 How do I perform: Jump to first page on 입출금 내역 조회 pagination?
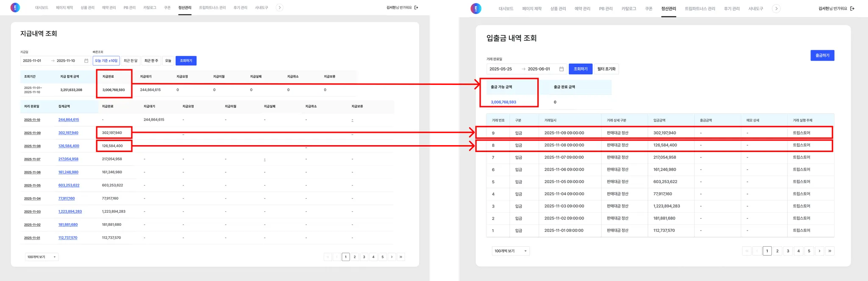click(x=747, y=251)
